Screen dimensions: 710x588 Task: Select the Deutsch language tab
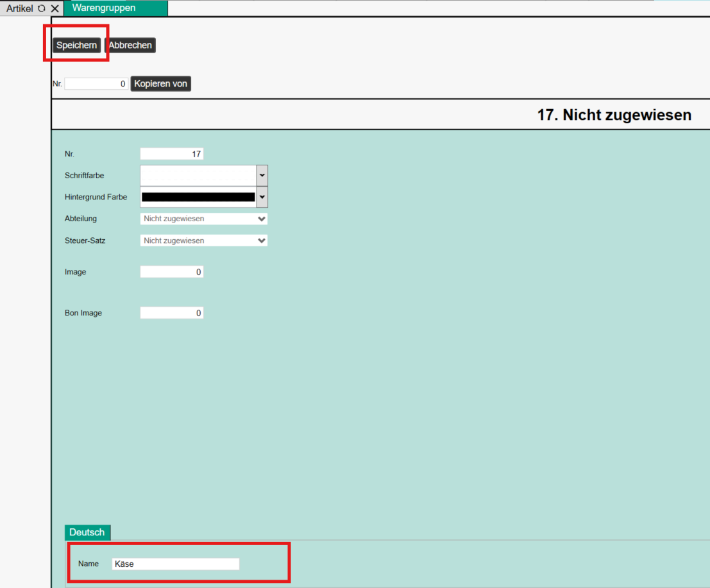click(87, 532)
